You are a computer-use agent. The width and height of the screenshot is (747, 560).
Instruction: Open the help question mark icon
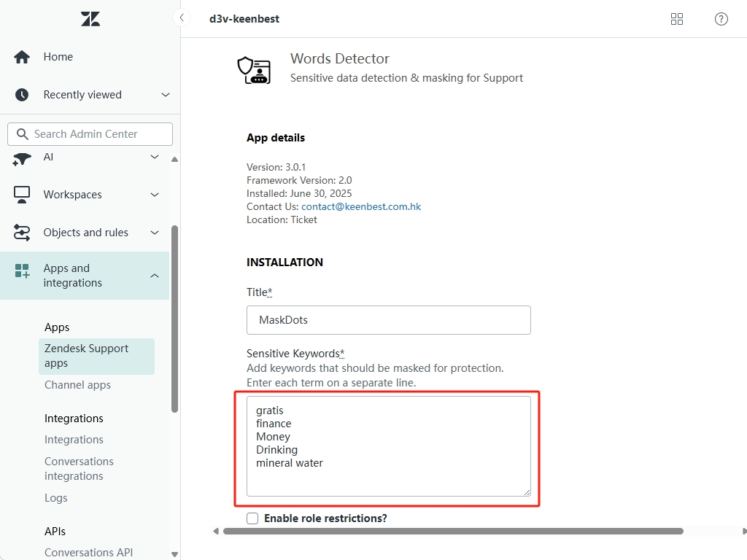[x=721, y=19]
